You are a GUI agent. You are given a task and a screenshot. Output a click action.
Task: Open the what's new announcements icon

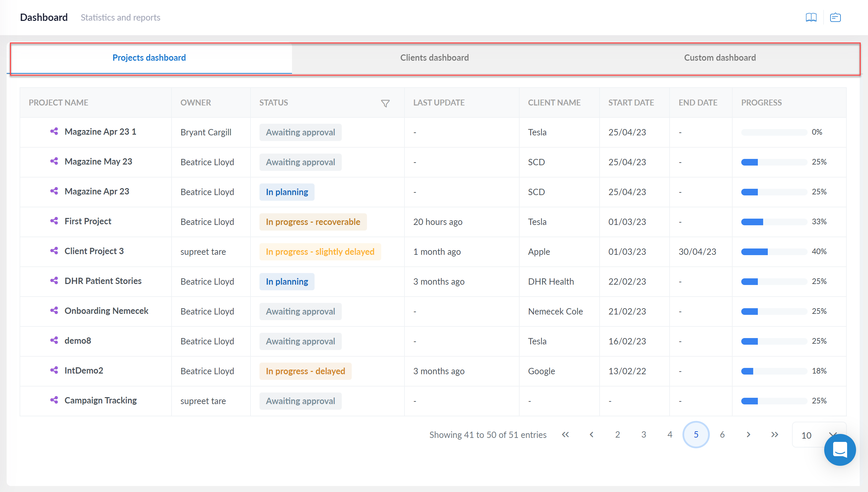[835, 17]
